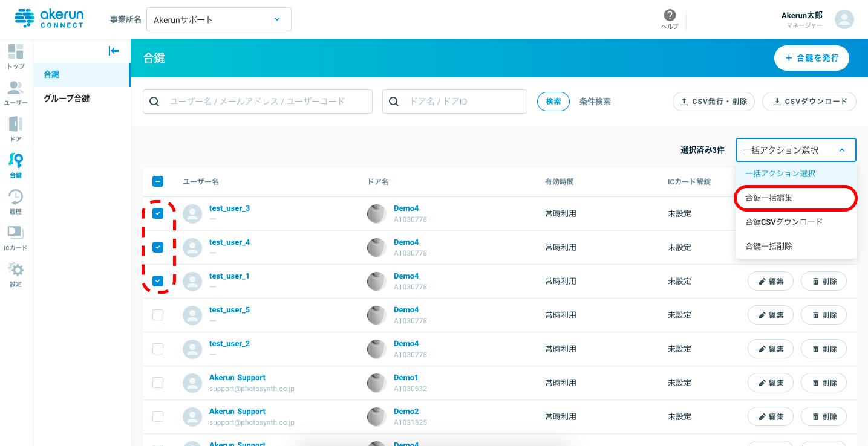
Task: Edit the test_user_2 key
Action: [771, 349]
